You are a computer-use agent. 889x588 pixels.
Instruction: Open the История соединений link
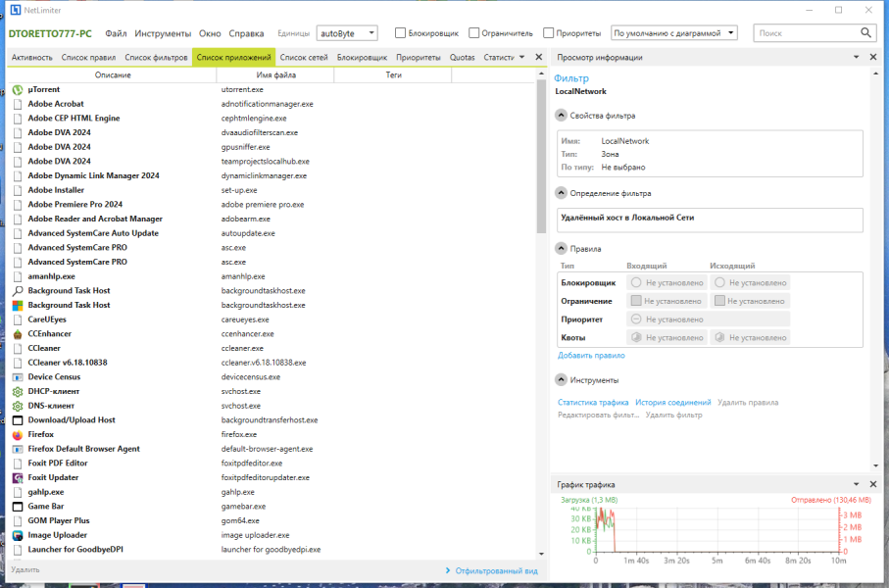click(673, 403)
